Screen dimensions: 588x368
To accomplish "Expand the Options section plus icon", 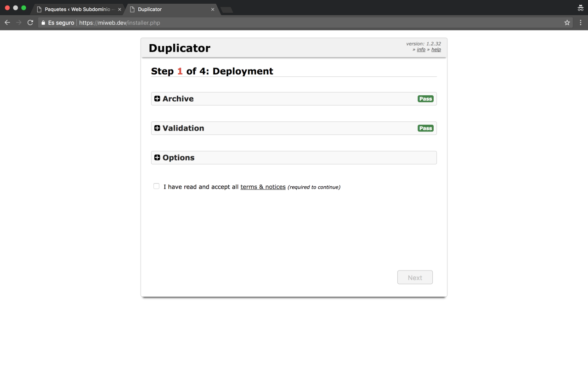I will point(157,158).
